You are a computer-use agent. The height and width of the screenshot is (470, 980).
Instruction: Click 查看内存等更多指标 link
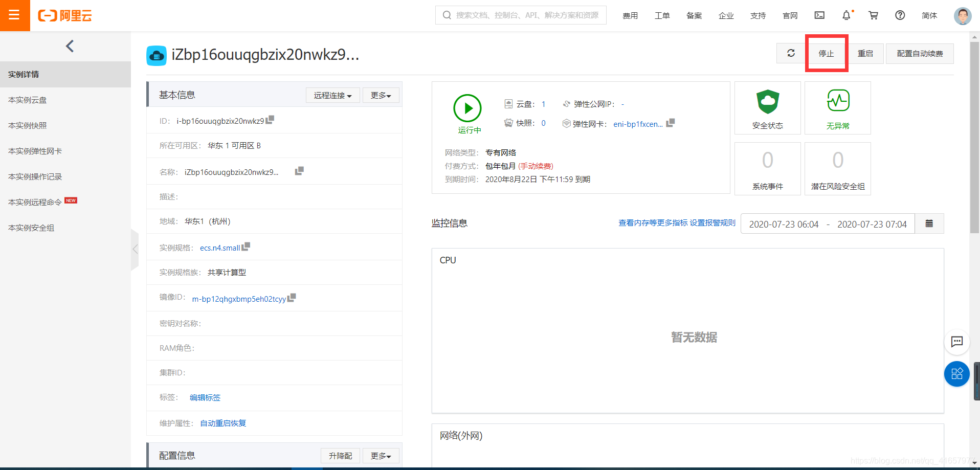pos(653,222)
